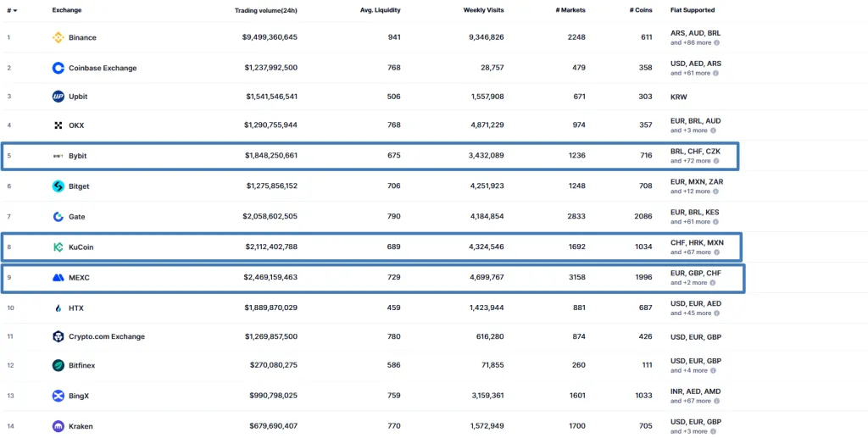
Task: Click the Bitget logo icon
Action: click(58, 186)
